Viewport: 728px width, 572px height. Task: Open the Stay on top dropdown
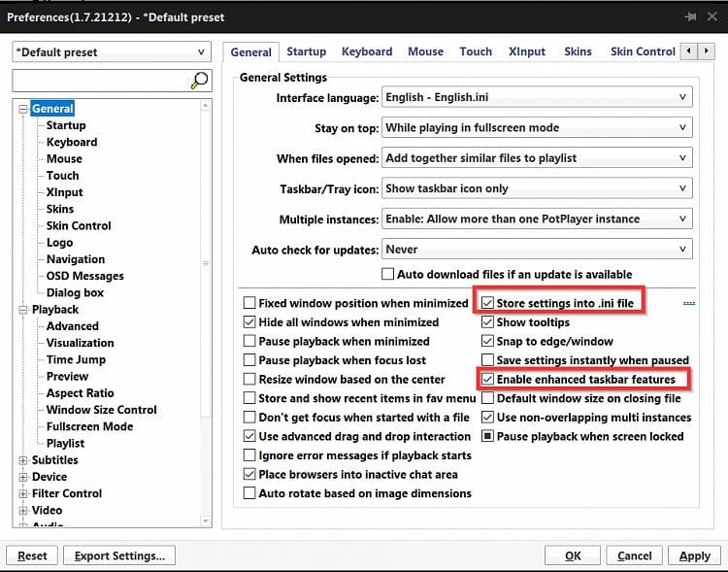537,127
